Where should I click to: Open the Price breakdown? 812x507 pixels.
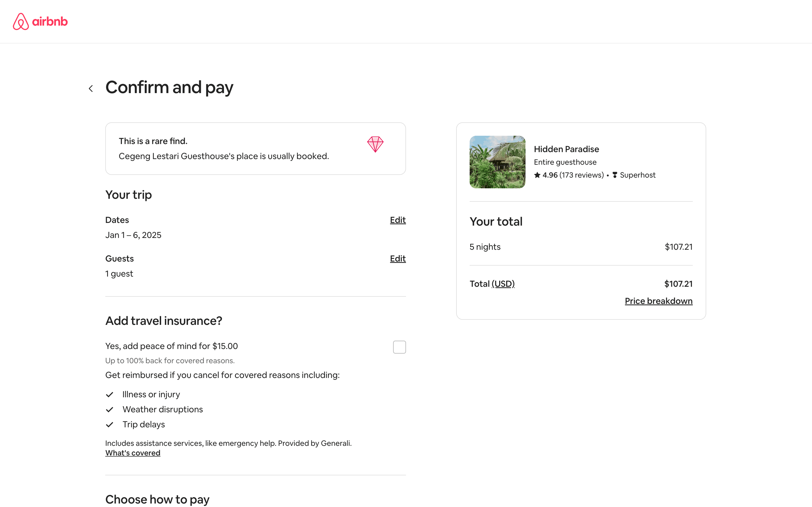point(658,301)
